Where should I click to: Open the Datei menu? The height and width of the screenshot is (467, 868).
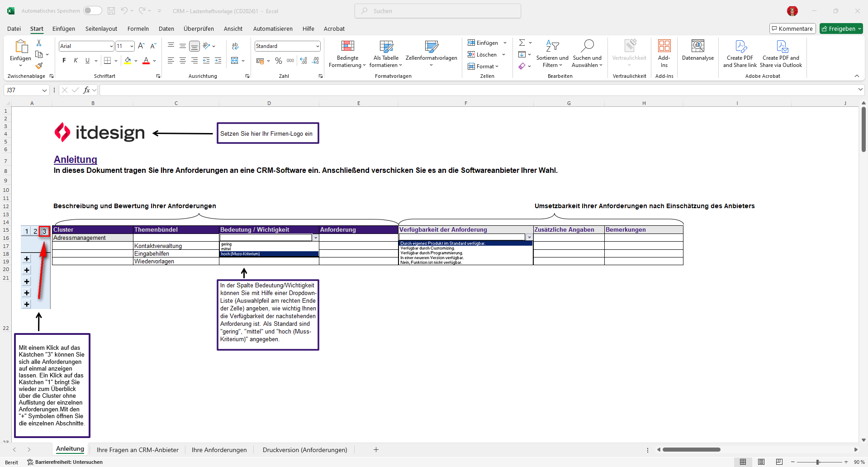click(14, 29)
